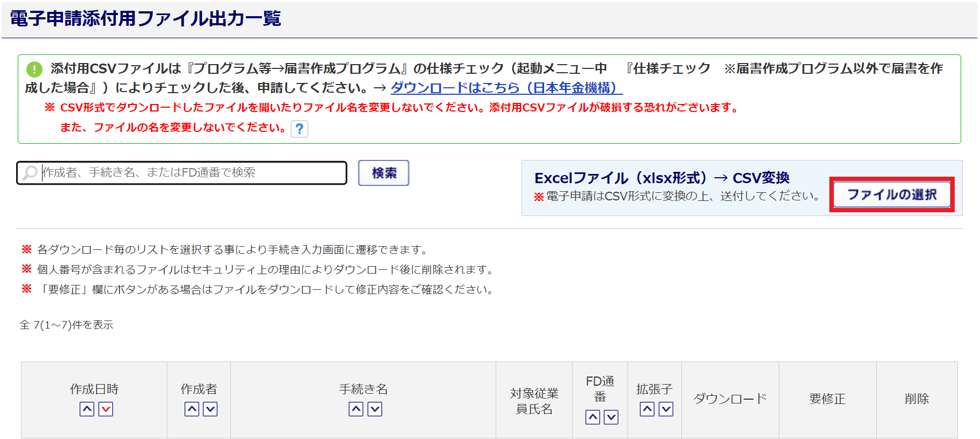Sort 手続き名 column descending

pyautogui.click(x=375, y=409)
